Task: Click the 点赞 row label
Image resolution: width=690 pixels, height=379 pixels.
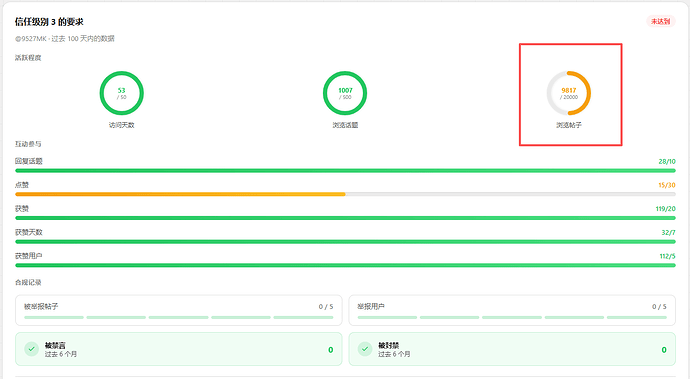Action: (22, 185)
